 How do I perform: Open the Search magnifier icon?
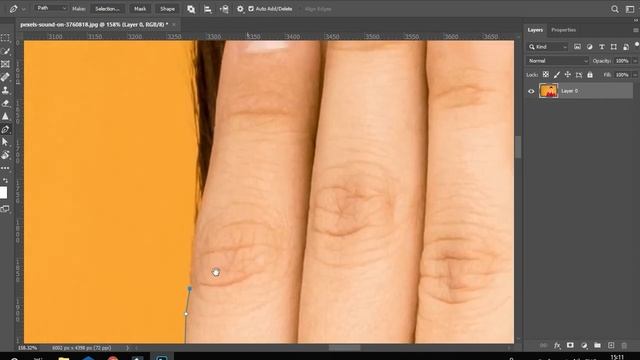[615, 9]
